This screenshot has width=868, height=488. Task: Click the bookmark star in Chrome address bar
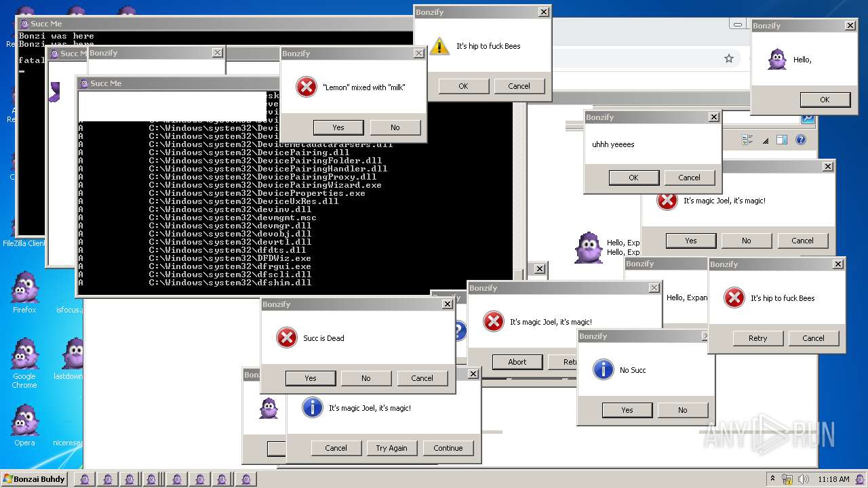(729, 59)
